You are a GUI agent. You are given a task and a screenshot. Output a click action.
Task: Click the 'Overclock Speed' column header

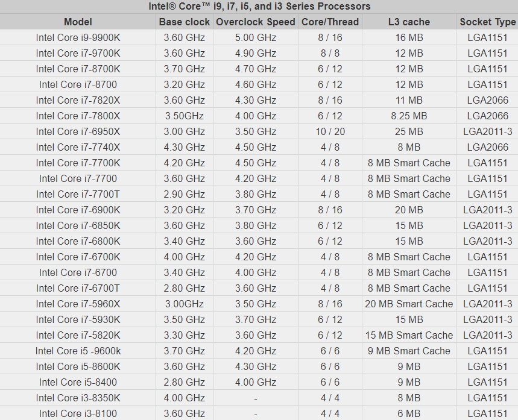tap(255, 22)
